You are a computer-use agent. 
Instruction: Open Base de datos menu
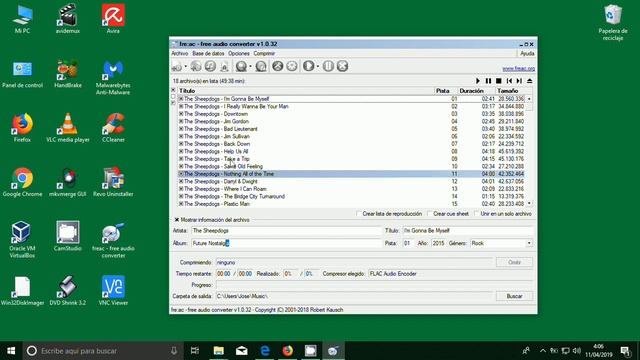(208, 53)
